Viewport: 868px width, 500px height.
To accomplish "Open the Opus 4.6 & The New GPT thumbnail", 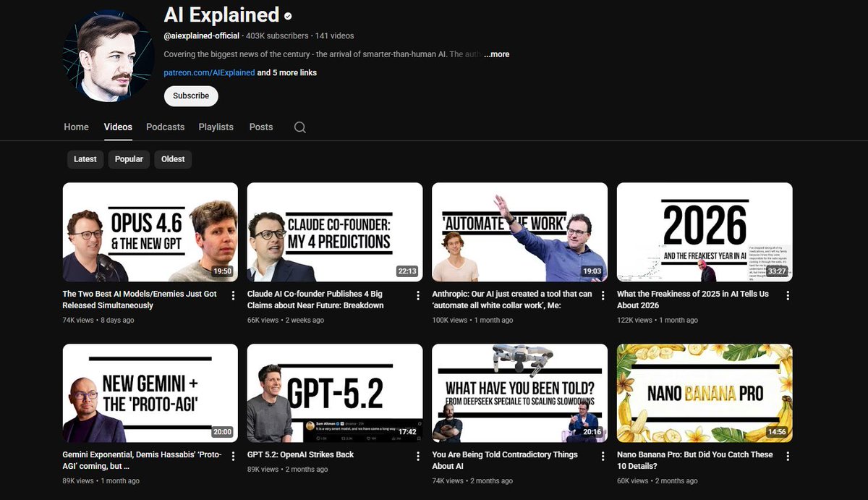I will (x=150, y=232).
